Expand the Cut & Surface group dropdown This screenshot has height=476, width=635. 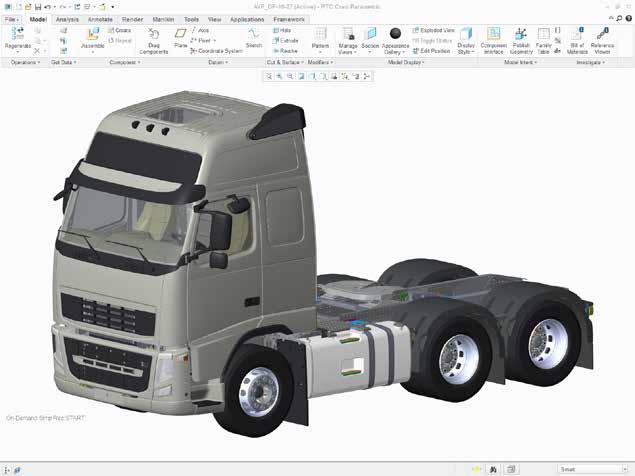pos(285,62)
